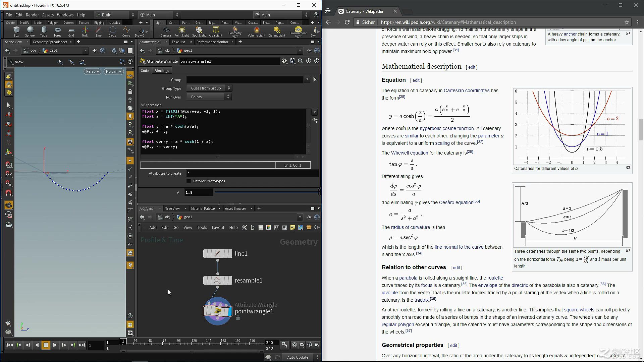
Task: Open the No cam camera dropdown
Action: point(114,71)
